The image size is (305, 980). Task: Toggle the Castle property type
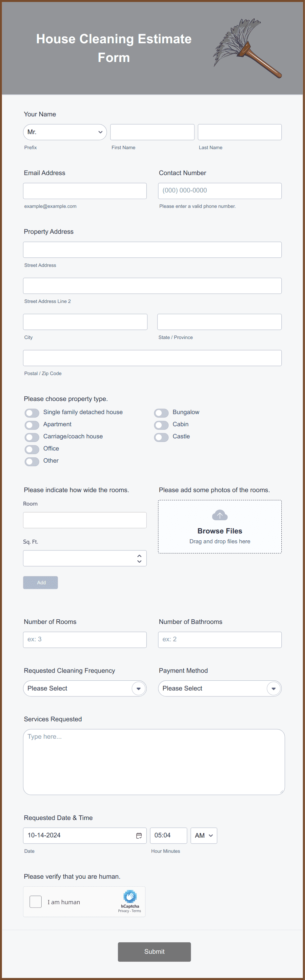point(161,437)
